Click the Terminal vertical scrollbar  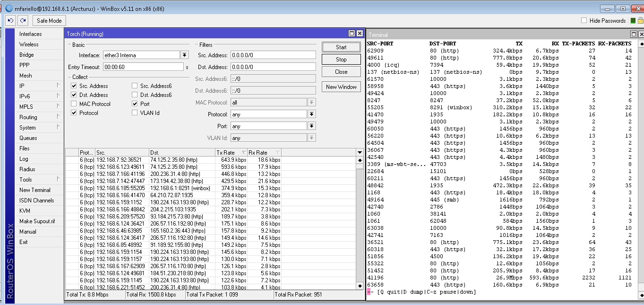click(641, 166)
